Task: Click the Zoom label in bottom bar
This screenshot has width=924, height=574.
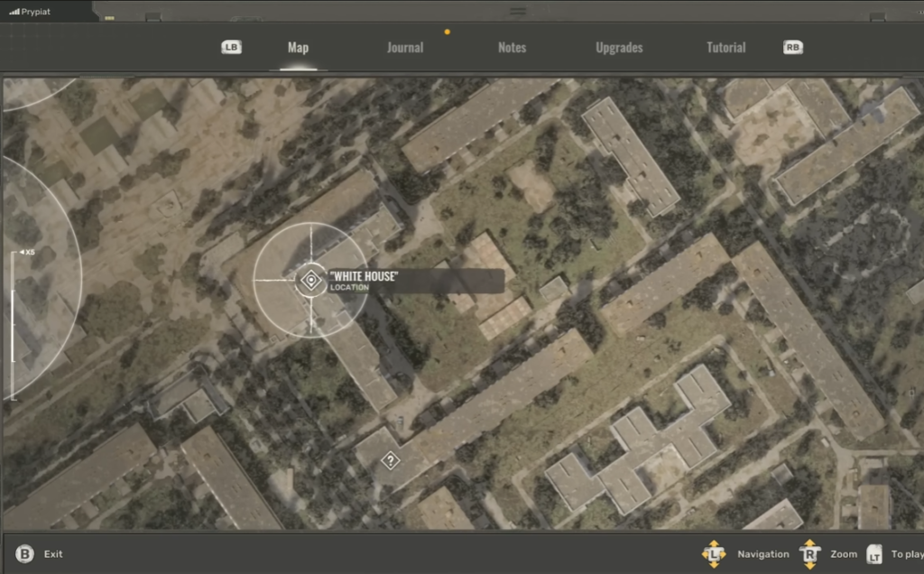Action: pyautogui.click(x=844, y=554)
